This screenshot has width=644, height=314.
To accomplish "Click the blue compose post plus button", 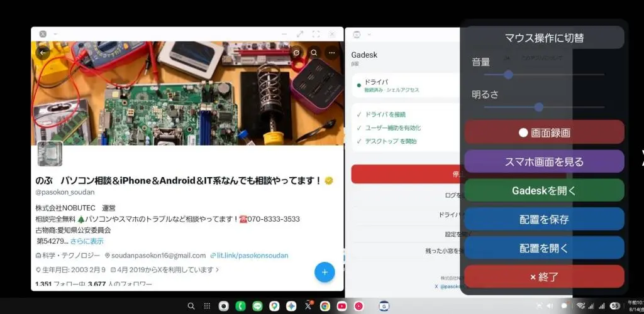I will tap(325, 272).
